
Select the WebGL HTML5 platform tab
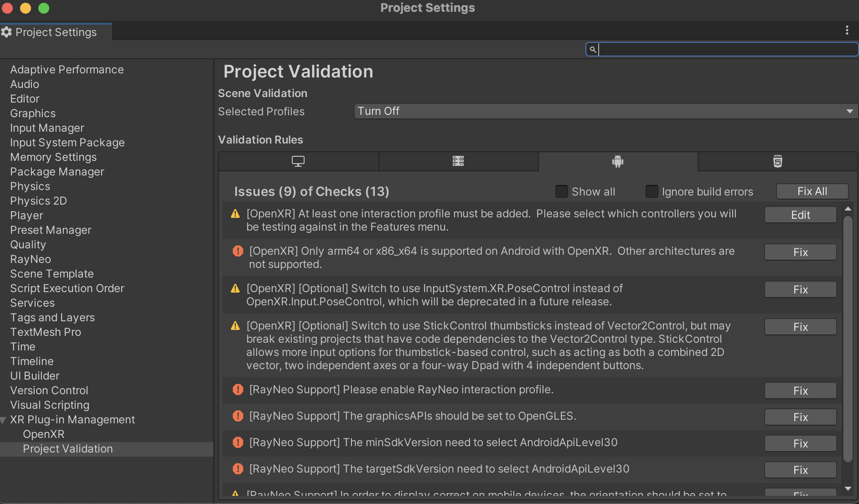point(778,161)
